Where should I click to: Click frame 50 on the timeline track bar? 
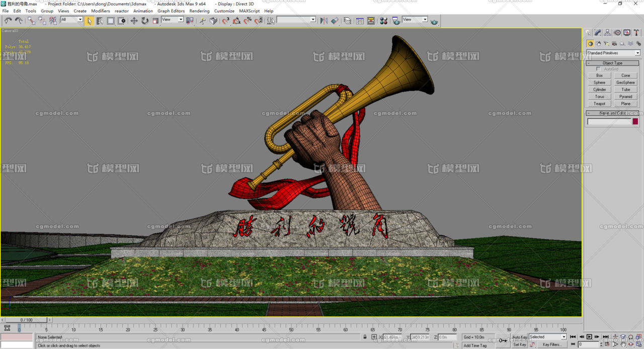pos(291,329)
